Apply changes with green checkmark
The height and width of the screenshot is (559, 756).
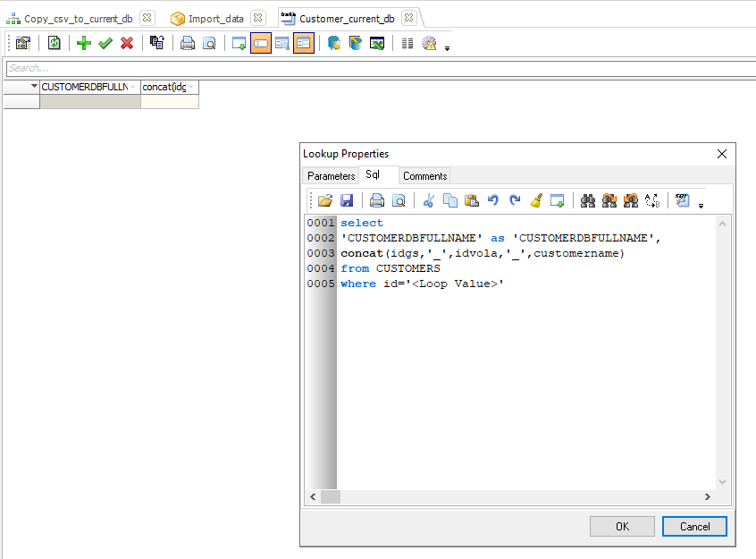tap(105, 44)
